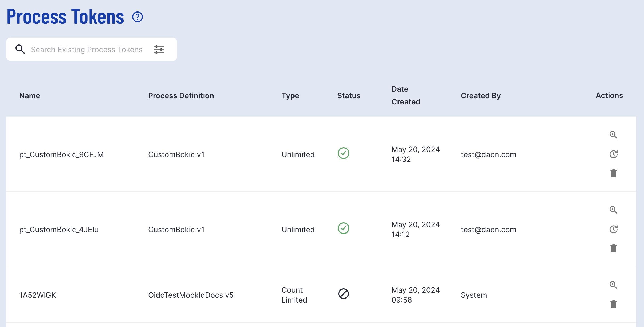This screenshot has height=327, width=644.
Task: Click the Type column header
Action: (290, 96)
